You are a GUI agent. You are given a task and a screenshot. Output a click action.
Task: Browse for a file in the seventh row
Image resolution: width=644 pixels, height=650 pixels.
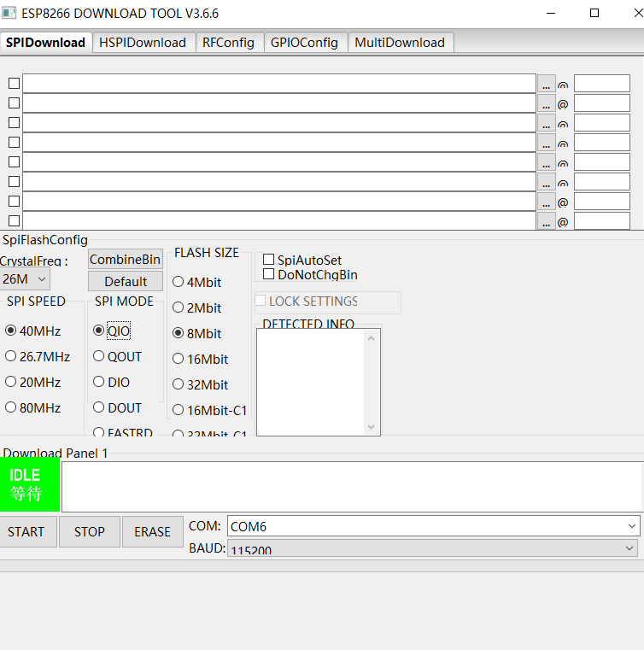[546, 202]
